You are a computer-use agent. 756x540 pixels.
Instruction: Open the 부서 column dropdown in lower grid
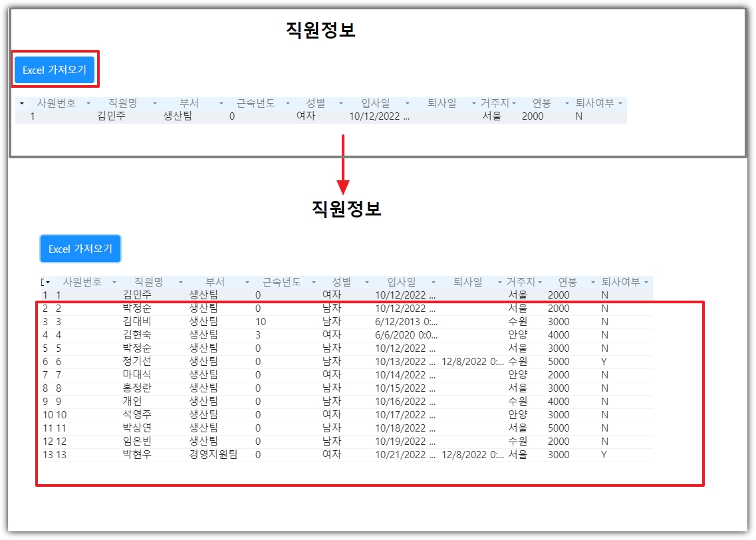[x=247, y=283]
